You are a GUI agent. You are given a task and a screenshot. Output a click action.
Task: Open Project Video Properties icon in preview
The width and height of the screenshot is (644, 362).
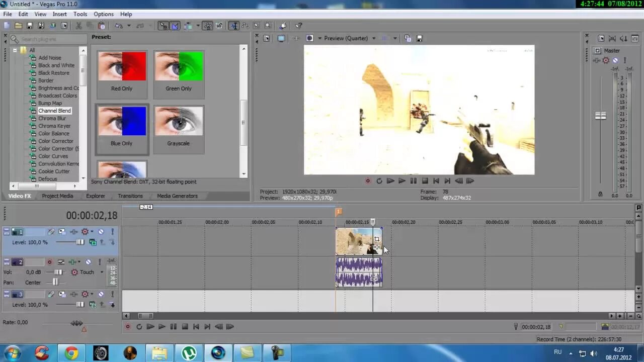267,38
